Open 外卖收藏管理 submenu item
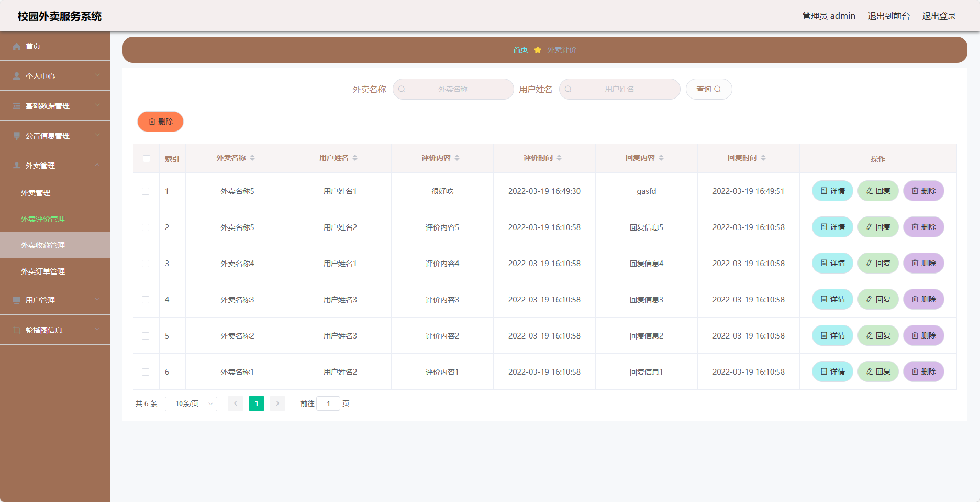 coord(55,245)
